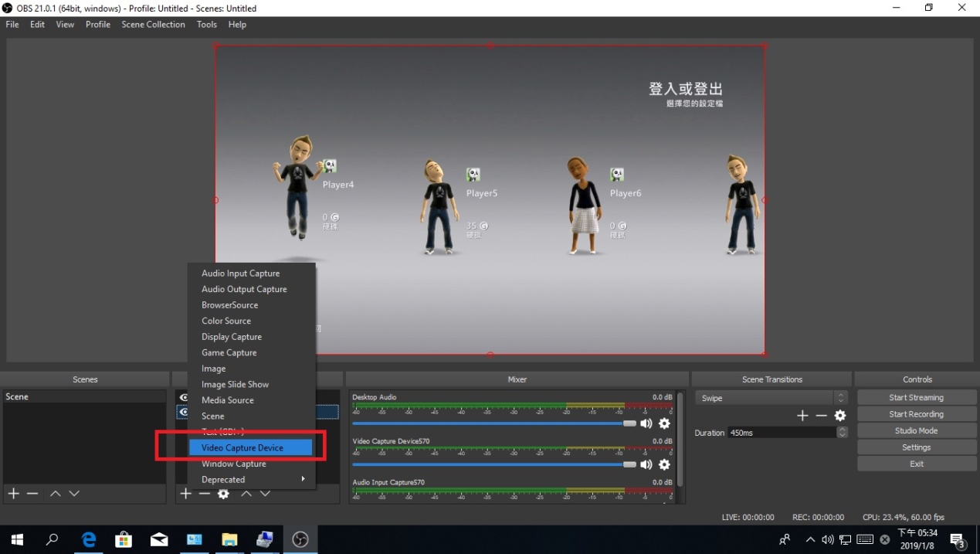Choose Video Capture Device from the source menu
Screen dimensions: 980x554
coord(252,448)
